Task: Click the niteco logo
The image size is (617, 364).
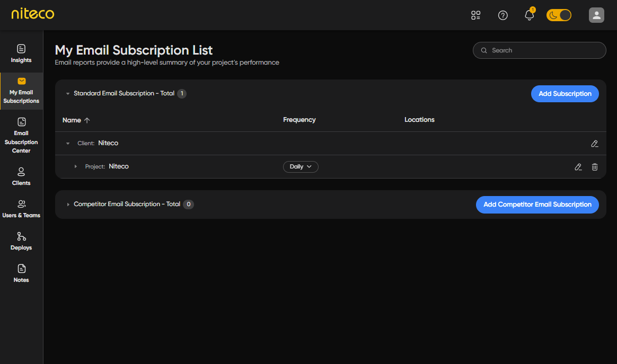Action: tap(33, 14)
